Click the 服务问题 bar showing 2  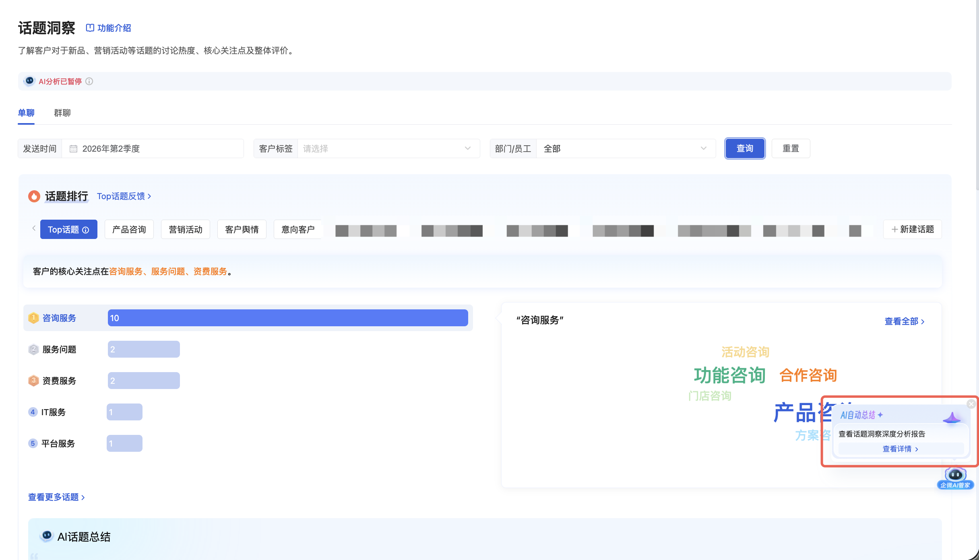144,349
